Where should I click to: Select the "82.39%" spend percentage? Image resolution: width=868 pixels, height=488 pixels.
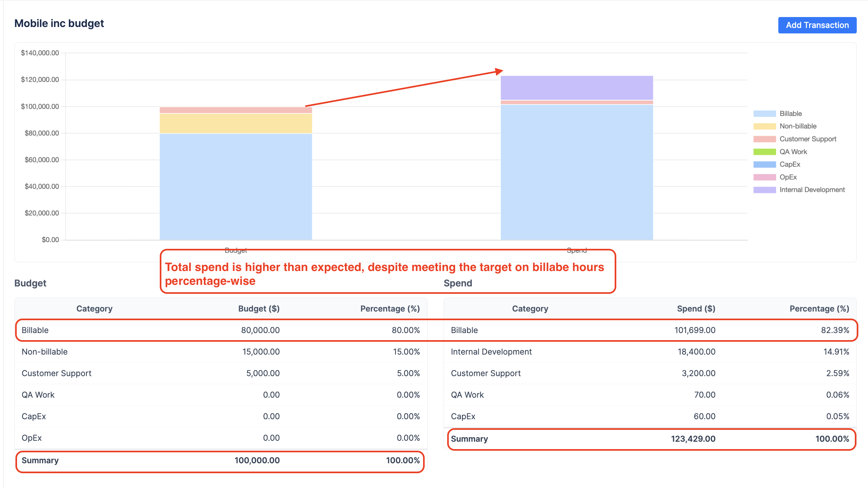[x=835, y=330]
